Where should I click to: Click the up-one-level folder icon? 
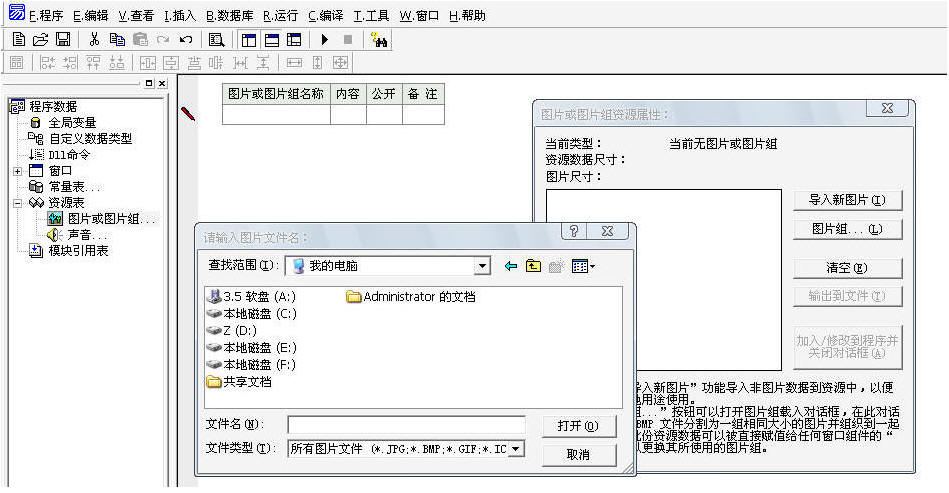point(533,266)
